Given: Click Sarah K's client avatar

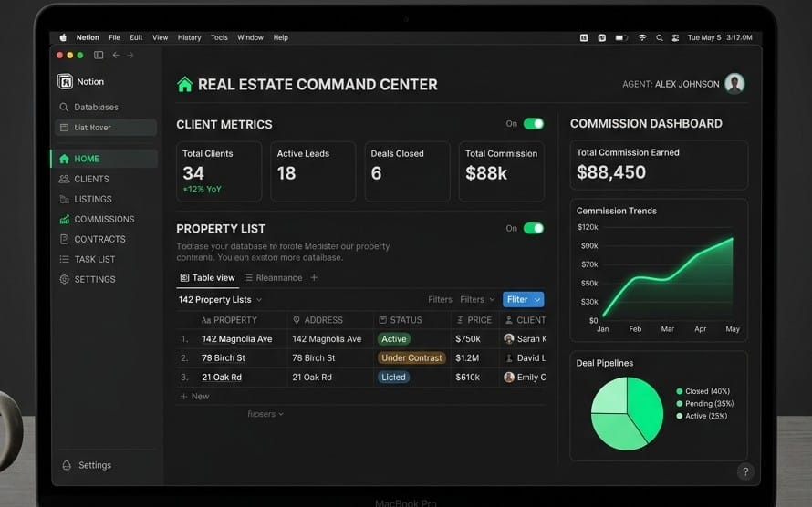Looking at the screenshot, I should point(508,339).
